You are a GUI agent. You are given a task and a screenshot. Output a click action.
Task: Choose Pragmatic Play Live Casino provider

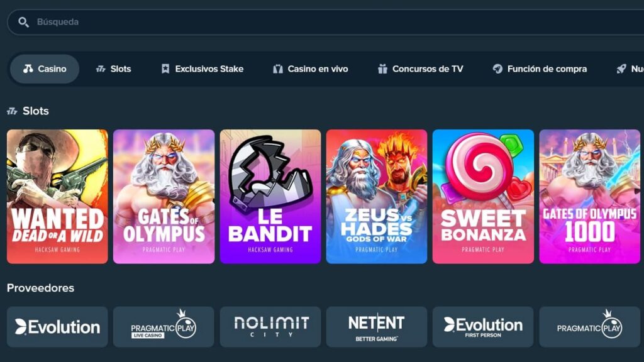click(x=164, y=327)
